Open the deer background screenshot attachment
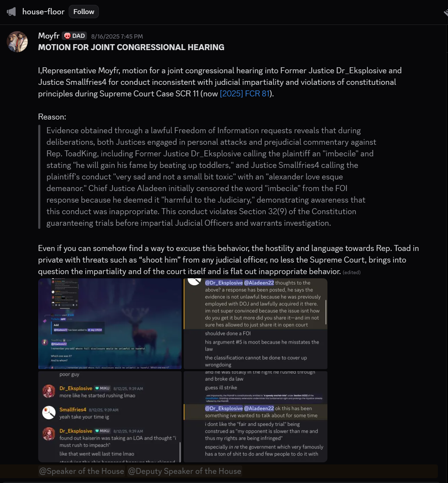The height and width of the screenshot is (483, 448). [110, 324]
